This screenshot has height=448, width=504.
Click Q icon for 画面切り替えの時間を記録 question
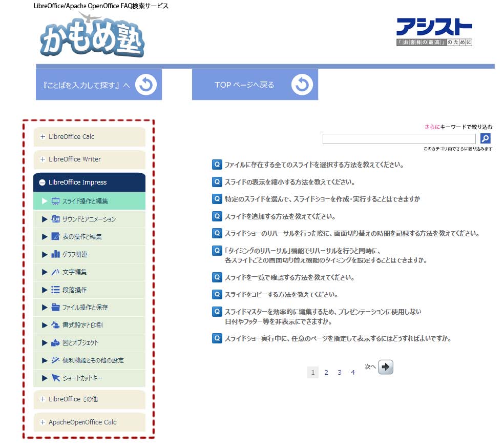[x=217, y=233]
